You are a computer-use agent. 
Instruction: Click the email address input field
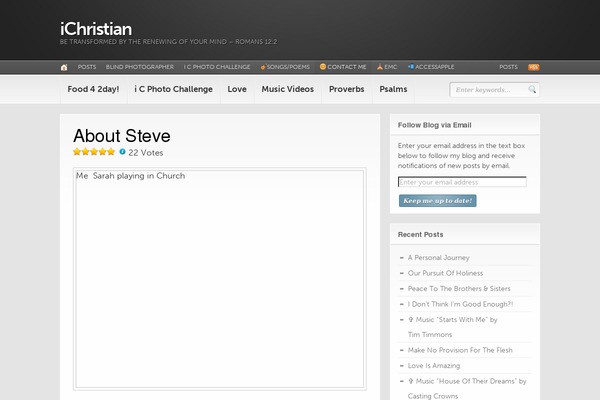(462, 182)
